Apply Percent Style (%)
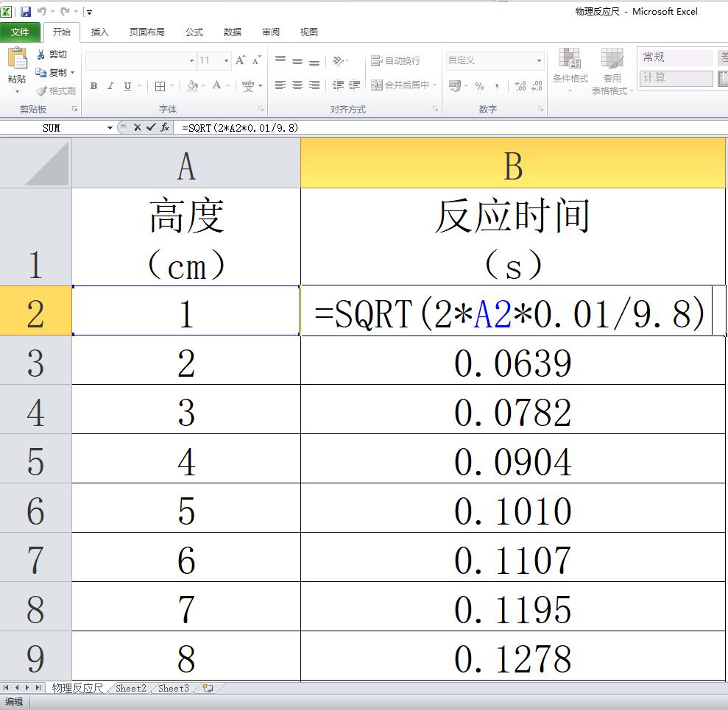Image resolution: width=728 pixels, height=710 pixels. (x=480, y=86)
